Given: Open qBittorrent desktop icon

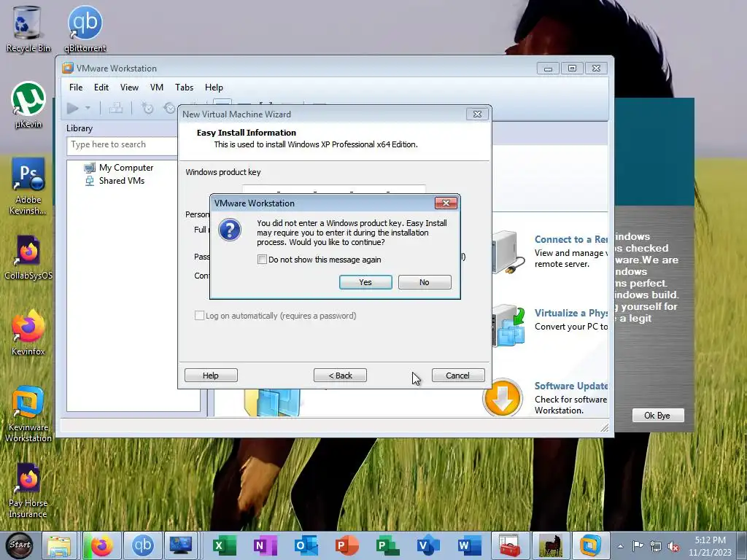Looking at the screenshot, I should pos(85,29).
